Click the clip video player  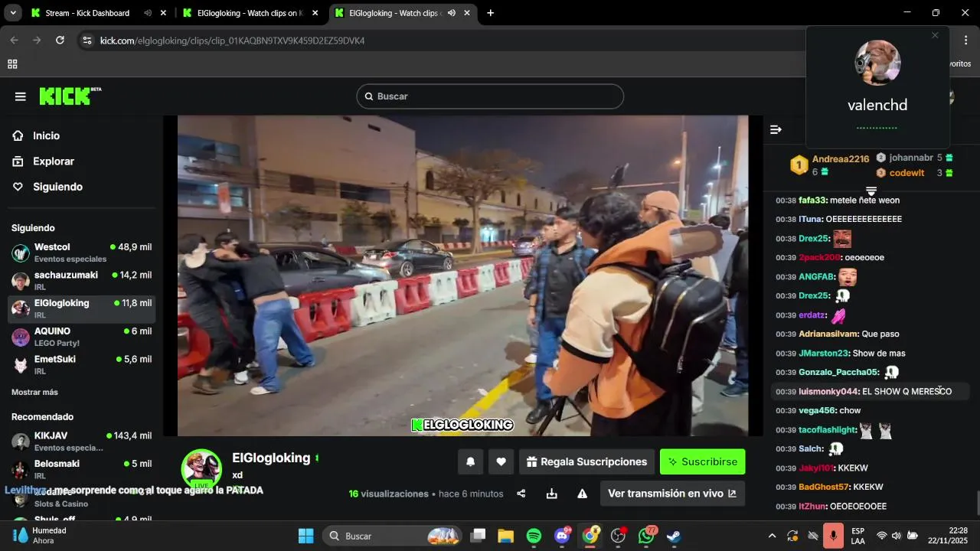462,275
